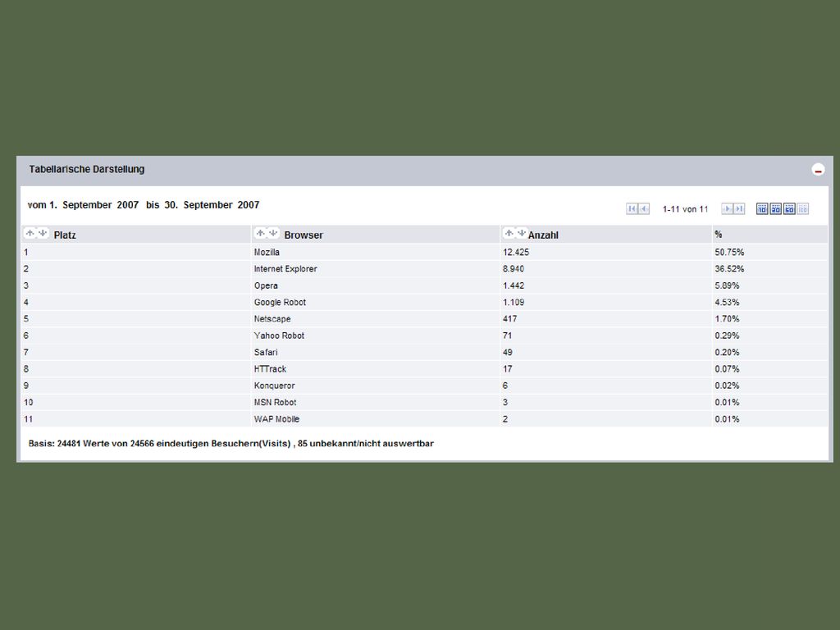This screenshot has width=840, height=630.
Task: Show 50 entries per page
Action: [x=789, y=209]
